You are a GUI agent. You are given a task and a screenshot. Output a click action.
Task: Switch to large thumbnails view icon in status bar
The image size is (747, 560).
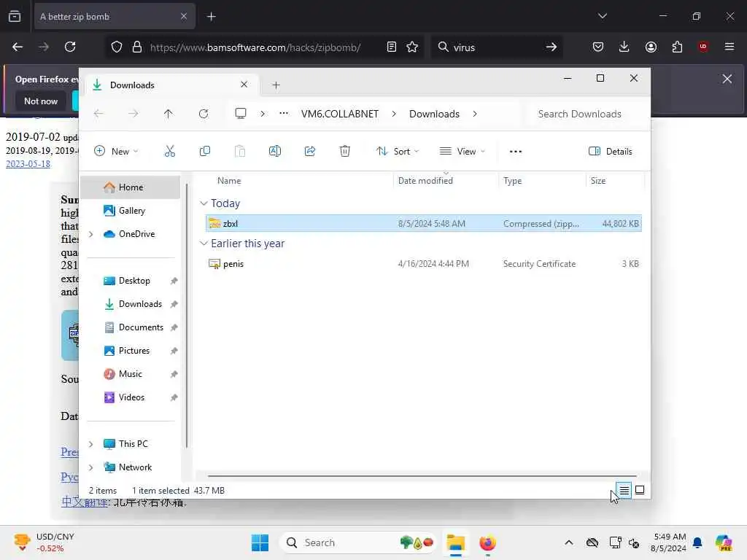pos(640,490)
